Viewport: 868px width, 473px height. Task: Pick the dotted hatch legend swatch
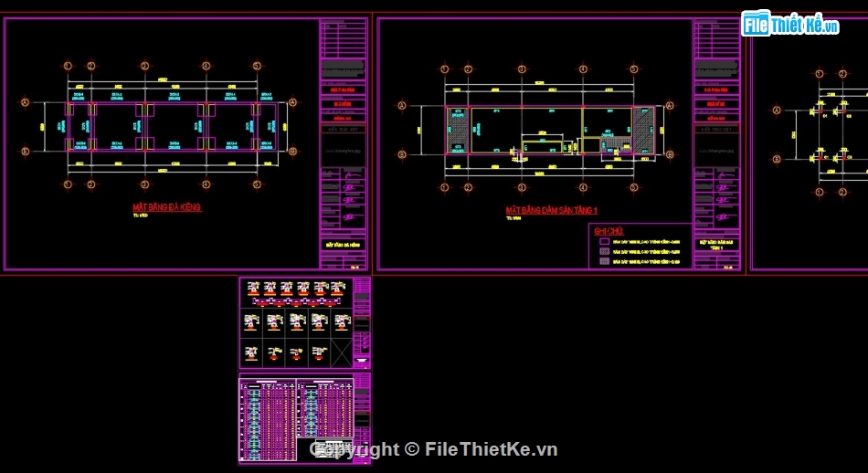[x=605, y=251]
